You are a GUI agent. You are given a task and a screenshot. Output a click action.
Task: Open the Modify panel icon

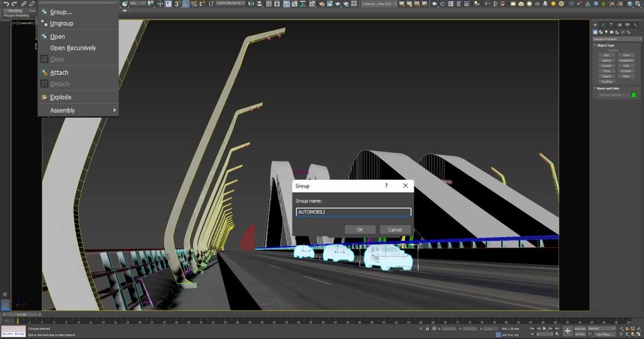pyautogui.click(x=603, y=25)
